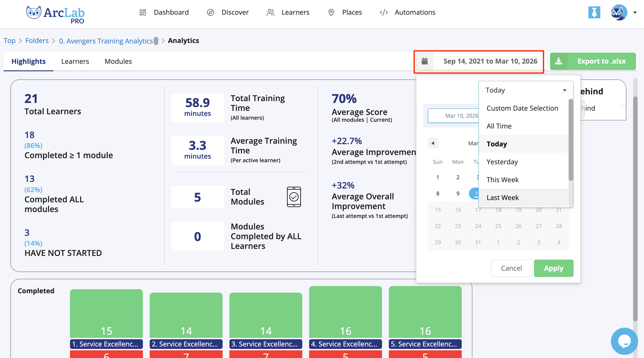644x358 pixels.
Task: Click the ArcLab PRO owl logo
Action: point(34,12)
